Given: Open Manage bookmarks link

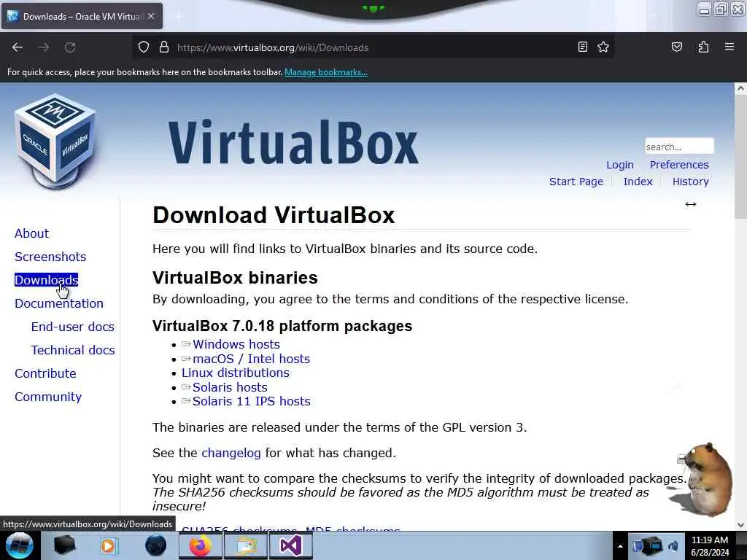Looking at the screenshot, I should coord(326,72).
